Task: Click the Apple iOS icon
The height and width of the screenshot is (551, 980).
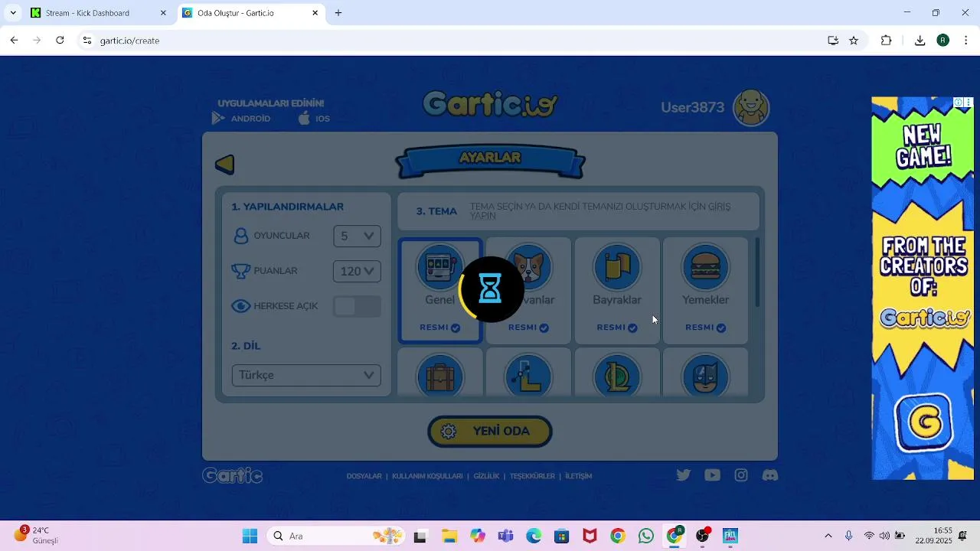Action: (304, 118)
